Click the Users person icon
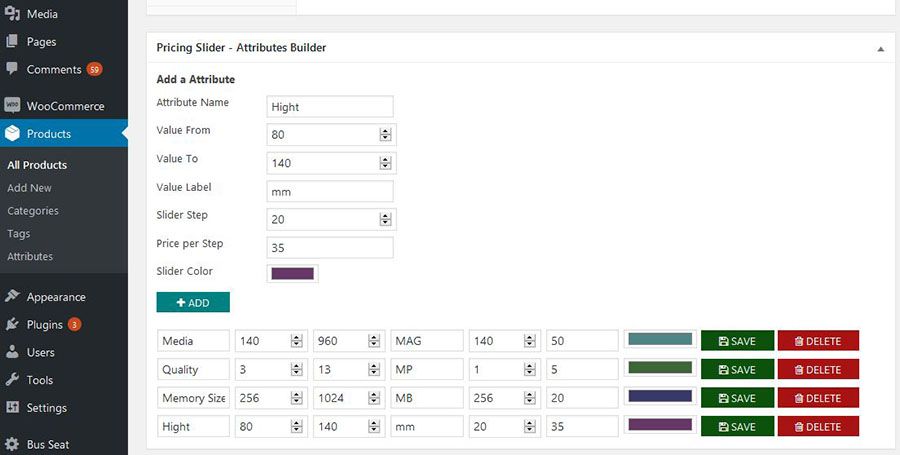This screenshot has height=455, width=900. (13, 352)
